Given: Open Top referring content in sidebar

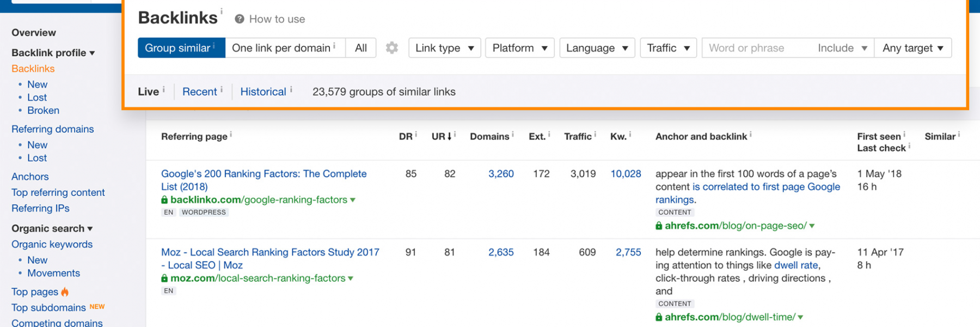Looking at the screenshot, I should pyautogui.click(x=58, y=192).
